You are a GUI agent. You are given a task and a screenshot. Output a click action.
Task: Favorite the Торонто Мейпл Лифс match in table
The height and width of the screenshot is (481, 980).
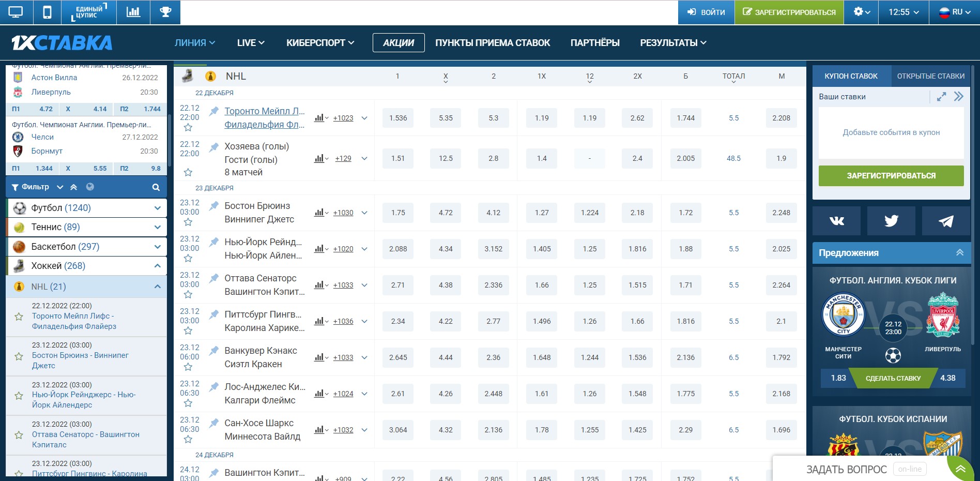188,128
